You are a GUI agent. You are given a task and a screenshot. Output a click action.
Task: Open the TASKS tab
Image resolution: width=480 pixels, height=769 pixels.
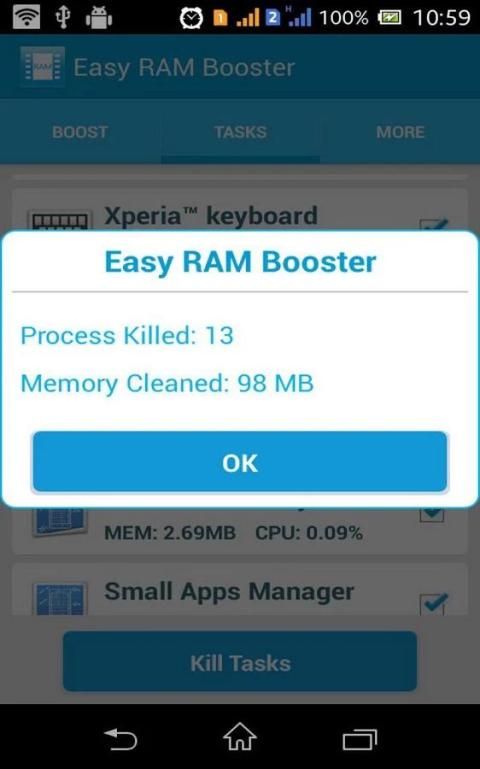pos(240,132)
